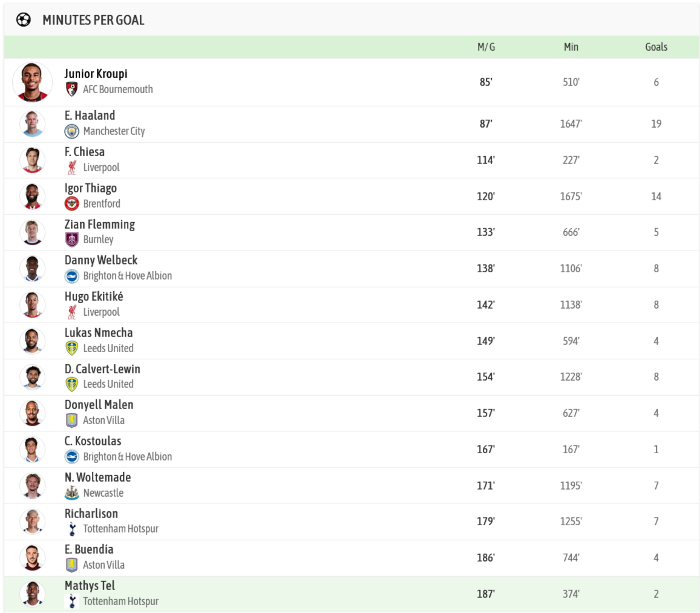Click the Newcastle club crest
Viewport: 700px width, 613px height.
click(72, 493)
